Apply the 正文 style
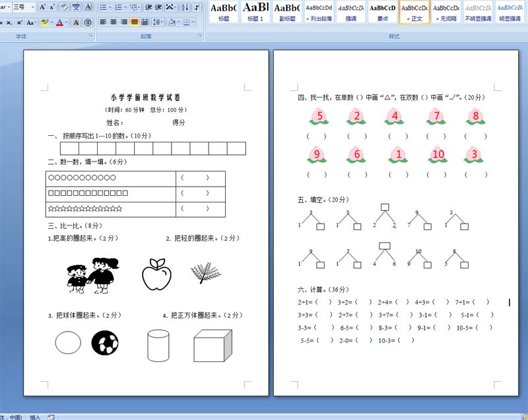The height and width of the screenshot is (420, 528). tap(414, 11)
